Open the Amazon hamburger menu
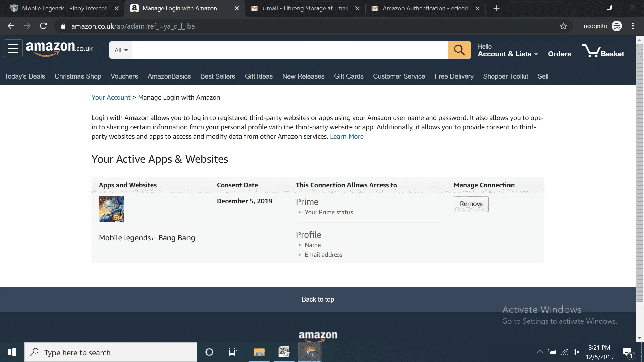 13,48
